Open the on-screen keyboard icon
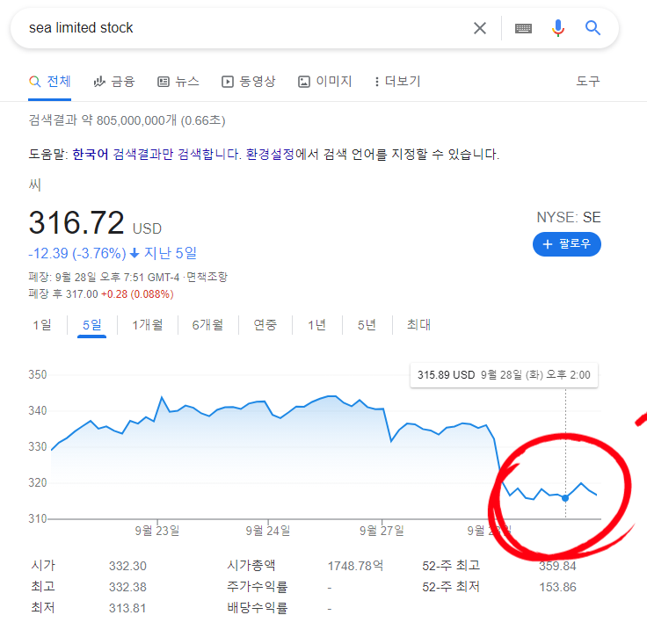This screenshot has width=647, height=644. click(x=523, y=28)
